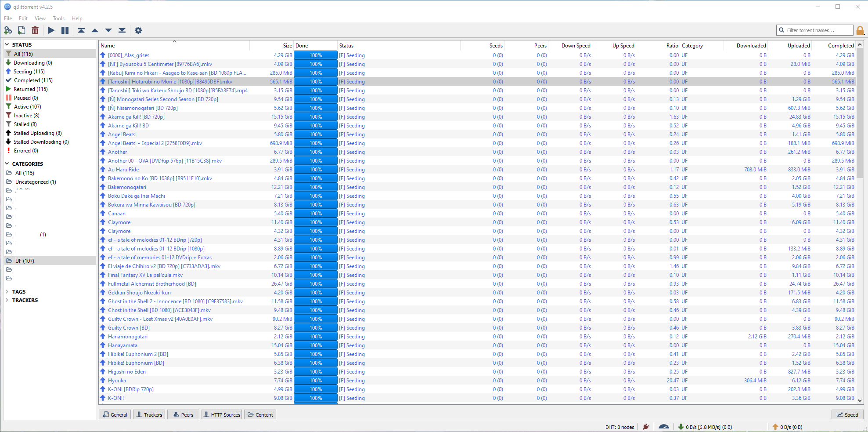Screen dimensions: 868x432
Task: Click the progress bar for Hyouka
Action: click(x=316, y=381)
